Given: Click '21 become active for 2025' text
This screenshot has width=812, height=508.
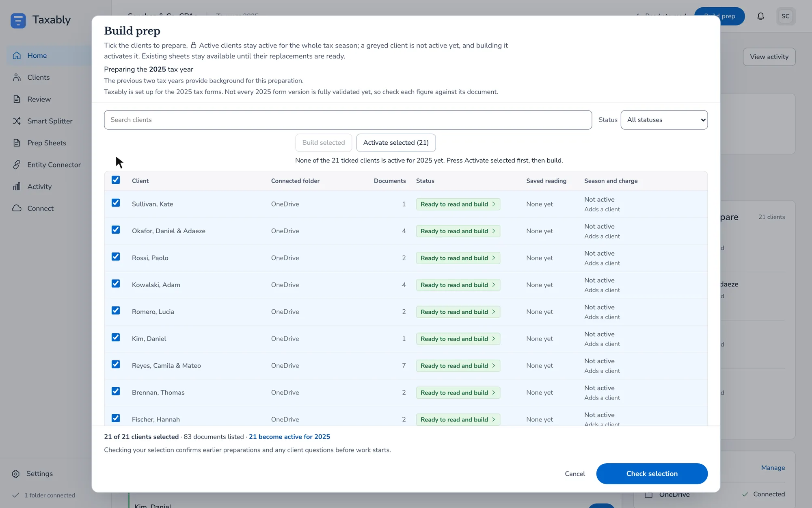Looking at the screenshot, I should coord(289,437).
